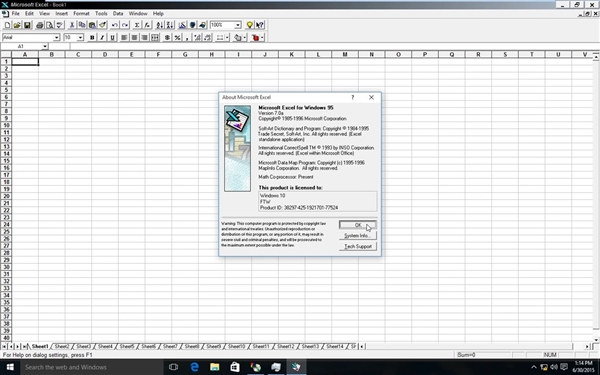Open the fill Color dropdown arrow
The height and width of the screenshot is (375, 600).
tap(245, 38)
